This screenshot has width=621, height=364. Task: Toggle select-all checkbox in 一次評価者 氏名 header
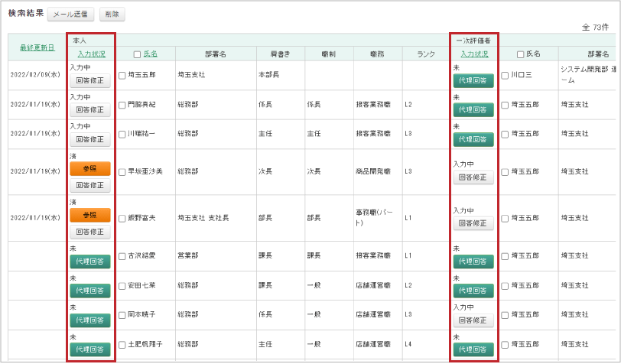click(520, 54)
